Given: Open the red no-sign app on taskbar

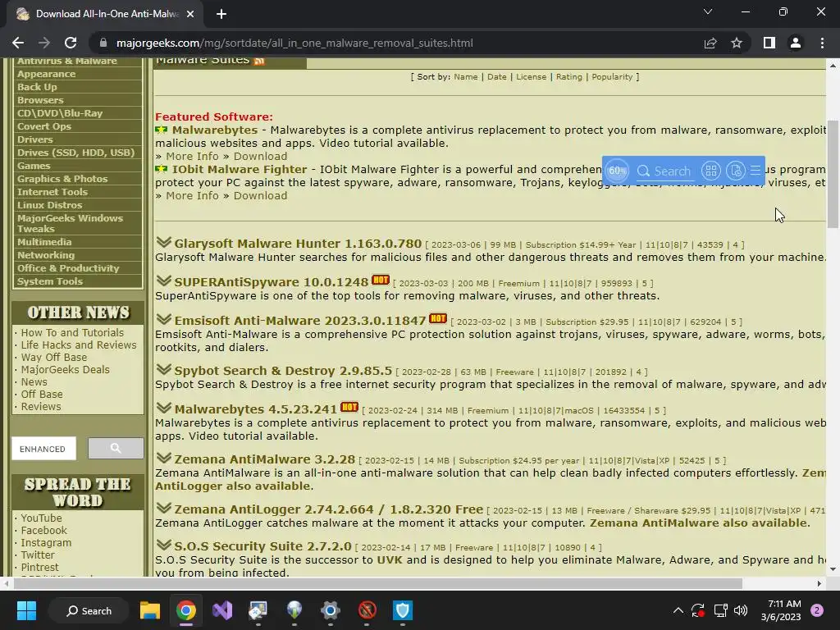Looking at the screenshot, I should pyautogui.click(x=367, y=610).
